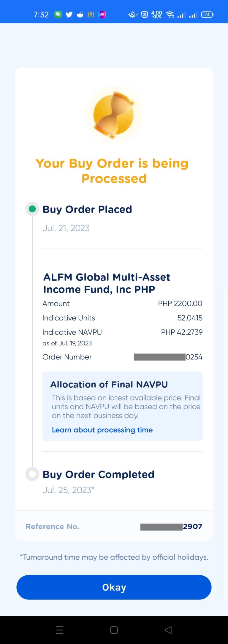Tap the muted vibrate status icon

(132, 15)
